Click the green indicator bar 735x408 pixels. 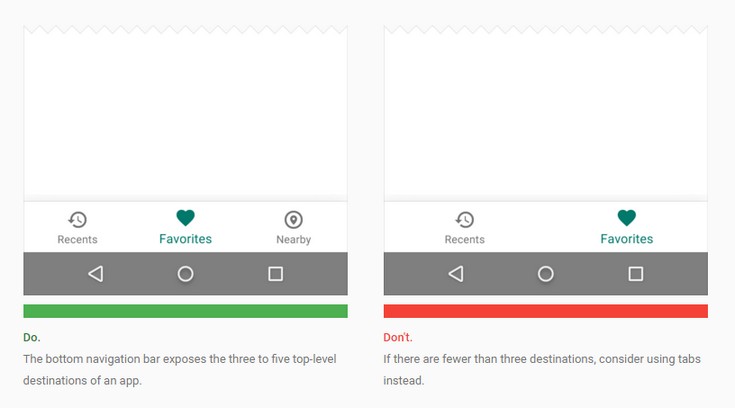(x=185, y=311)
